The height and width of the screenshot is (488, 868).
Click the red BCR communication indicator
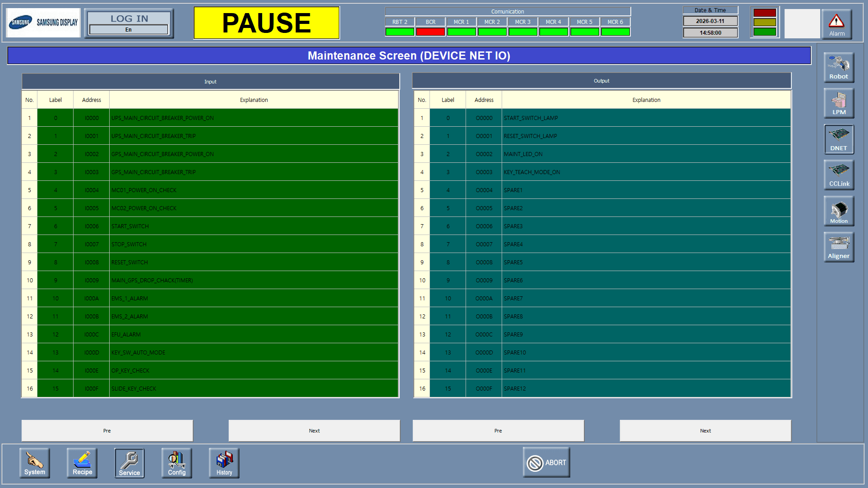tap(430, 32)
